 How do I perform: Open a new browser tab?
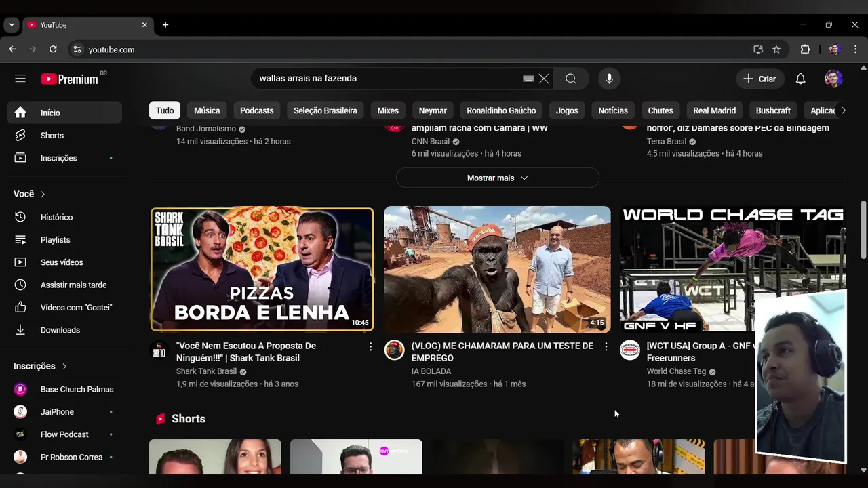(x=165, y=25)
